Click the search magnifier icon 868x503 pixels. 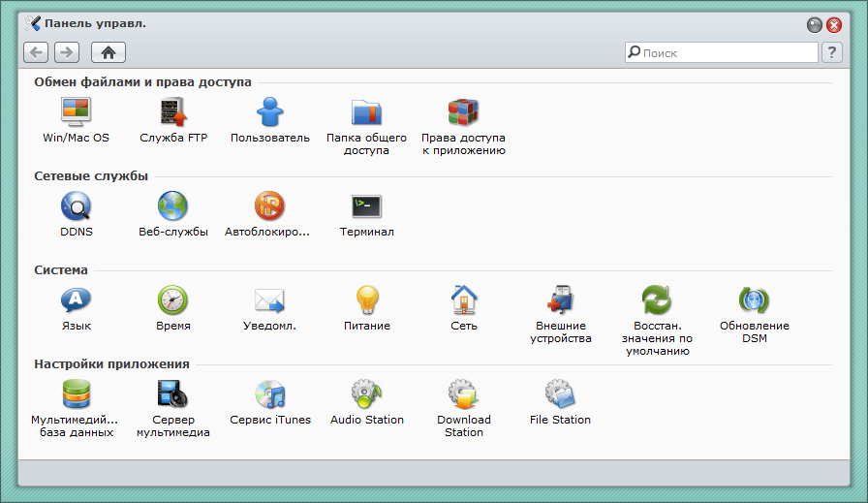coord(635,52)
